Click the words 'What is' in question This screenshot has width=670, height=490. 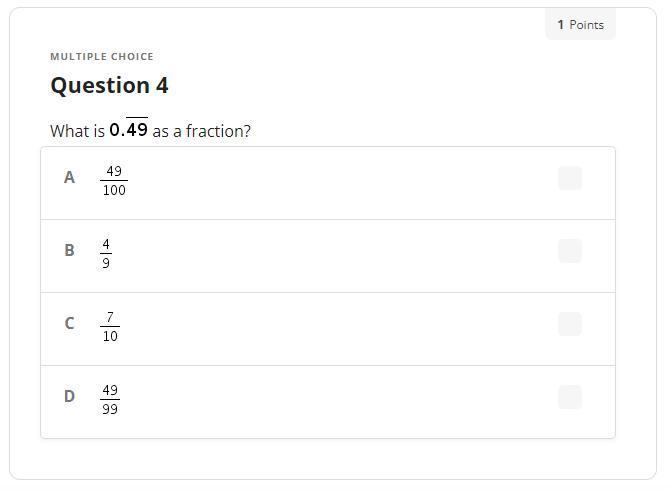click(x=77, y=131)
